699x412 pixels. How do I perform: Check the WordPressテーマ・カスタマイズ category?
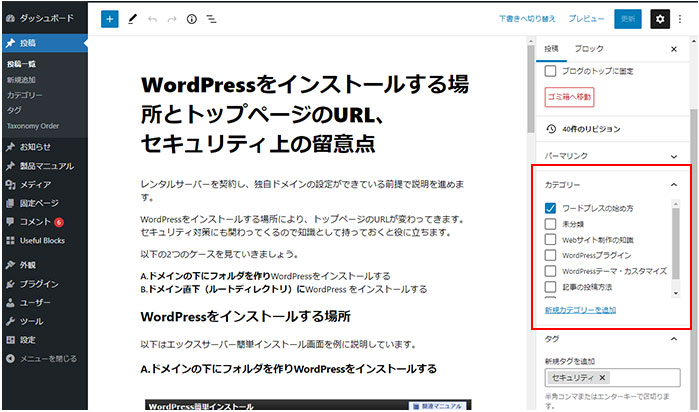(550, 271)
